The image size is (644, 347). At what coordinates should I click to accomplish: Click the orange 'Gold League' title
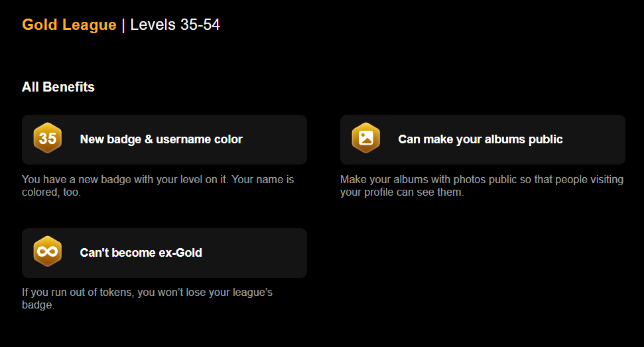click(x=69, y=25)
